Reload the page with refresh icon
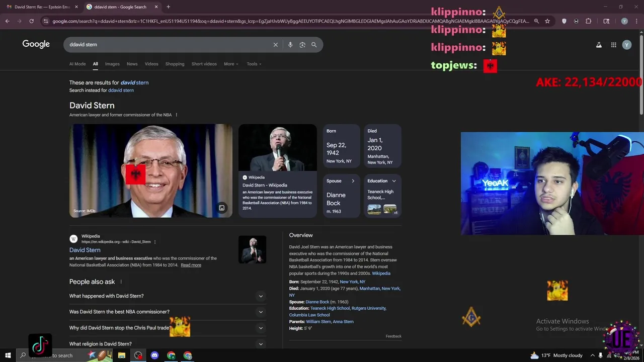Screen dimensions: 644x362 tap(31, 21)
